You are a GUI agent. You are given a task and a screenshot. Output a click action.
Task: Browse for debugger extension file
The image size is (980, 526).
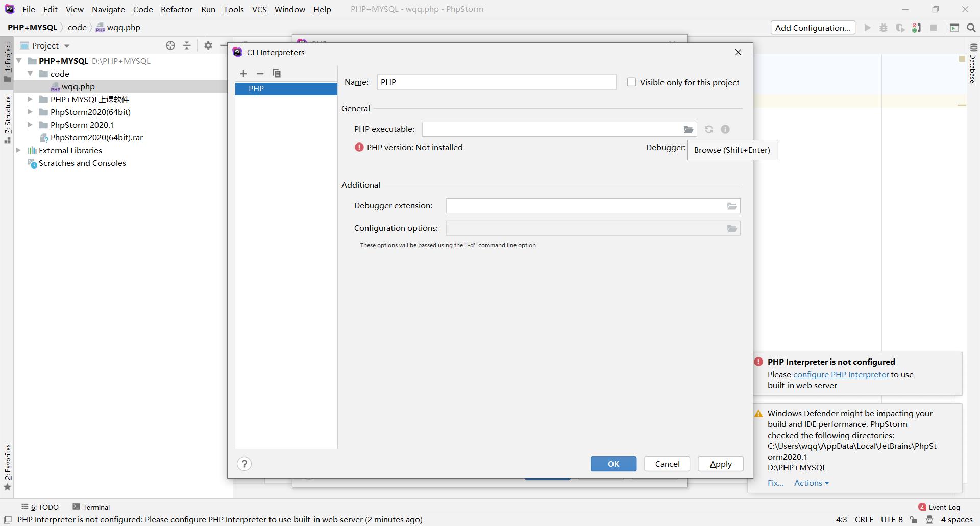[732, 206]
